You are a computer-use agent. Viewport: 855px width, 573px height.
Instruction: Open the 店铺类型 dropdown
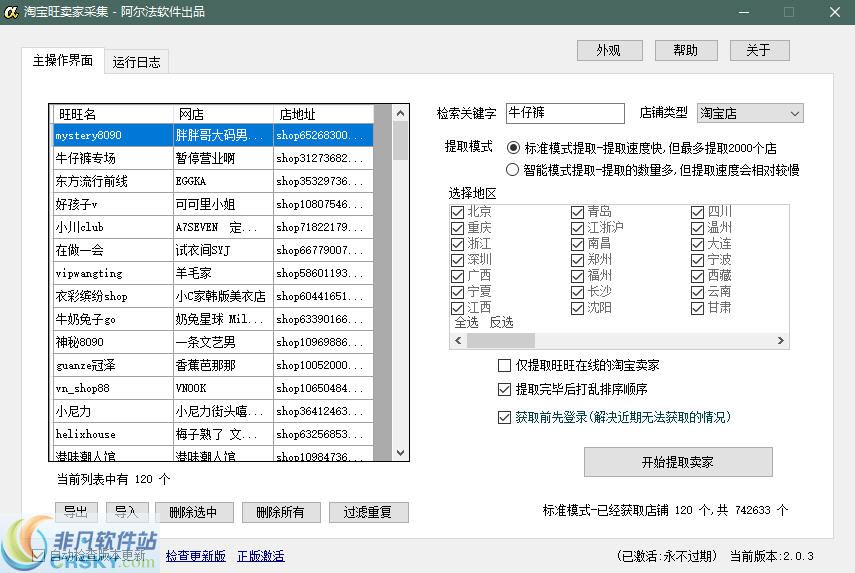750,113
